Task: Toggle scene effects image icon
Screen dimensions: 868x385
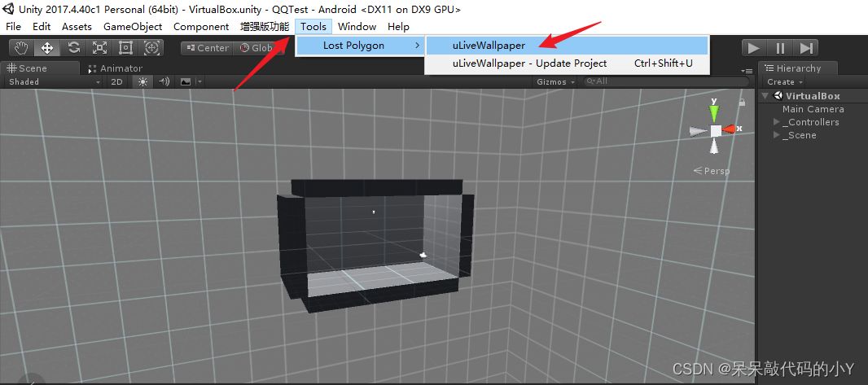Action: pos(186,82)
